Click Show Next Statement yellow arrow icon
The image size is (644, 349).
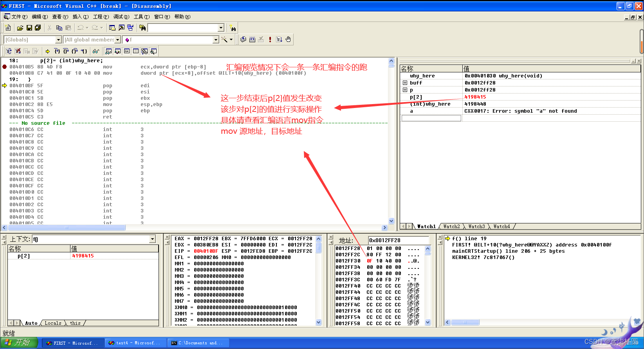tap(48, 51)
